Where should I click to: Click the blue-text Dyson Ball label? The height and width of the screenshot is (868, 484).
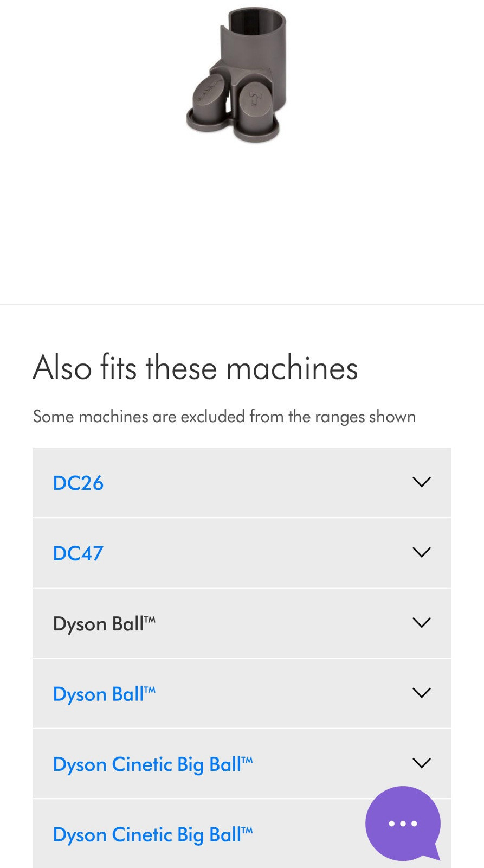coord(104,694)
